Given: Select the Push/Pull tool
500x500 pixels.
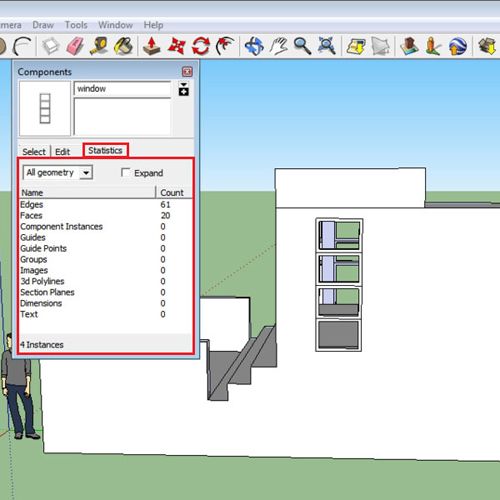Looking at the screenshot, I should coord(152,46).
